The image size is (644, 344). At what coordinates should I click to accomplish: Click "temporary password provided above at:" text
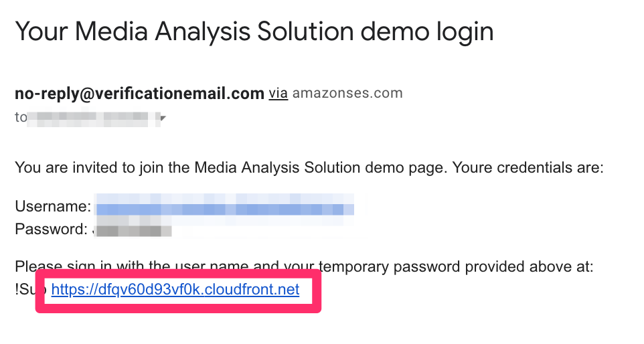tap(456, 267)
